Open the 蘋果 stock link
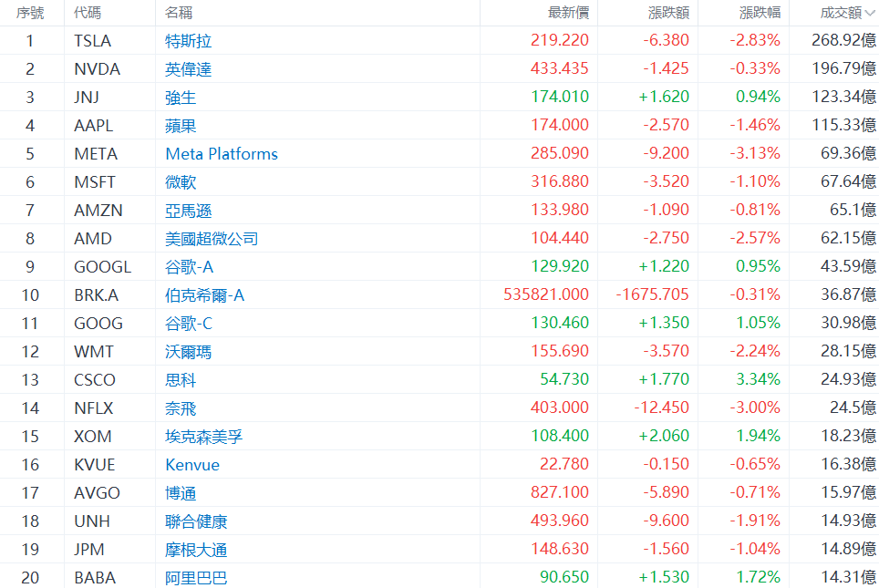 tap(181, 126)
